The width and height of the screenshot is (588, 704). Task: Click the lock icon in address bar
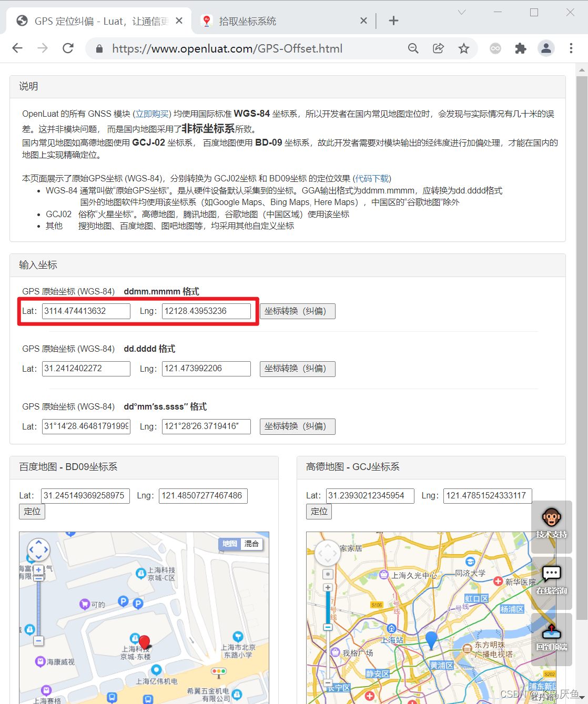click(99, 49)
